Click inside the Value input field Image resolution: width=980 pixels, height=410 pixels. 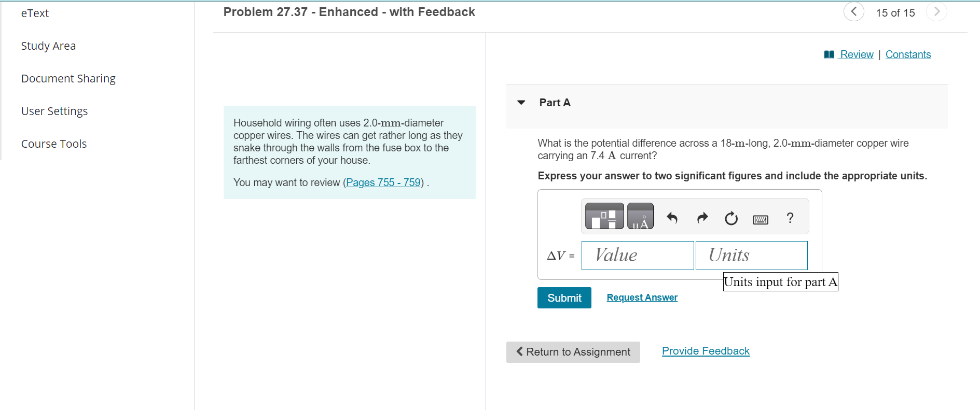click(x=637, y=255)
